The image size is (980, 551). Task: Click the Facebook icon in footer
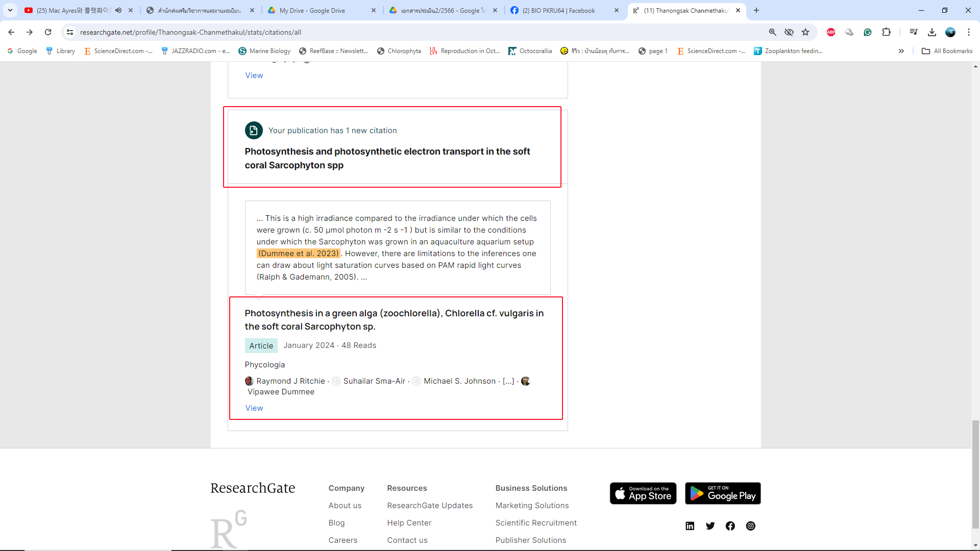coord(730,526)
